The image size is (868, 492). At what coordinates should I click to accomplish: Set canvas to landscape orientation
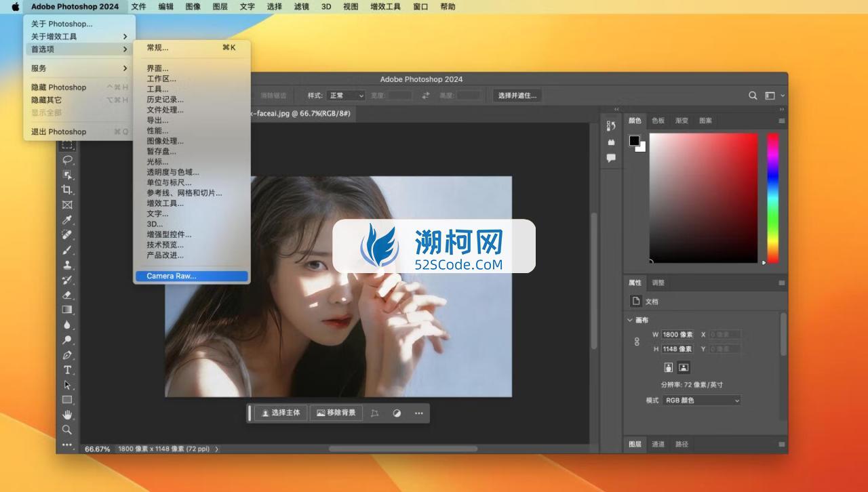pos(684,367)
